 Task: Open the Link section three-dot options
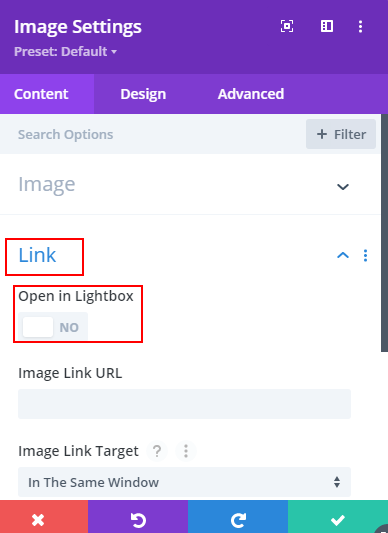(366, 255)
